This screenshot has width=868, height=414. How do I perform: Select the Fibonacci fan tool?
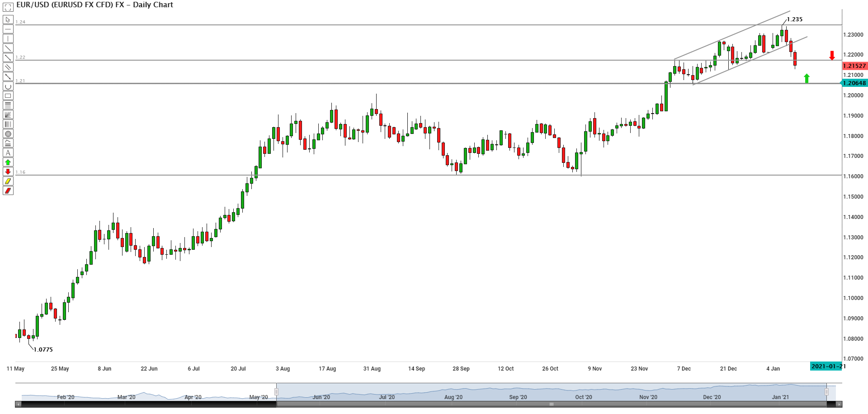[x=8, y=115]
